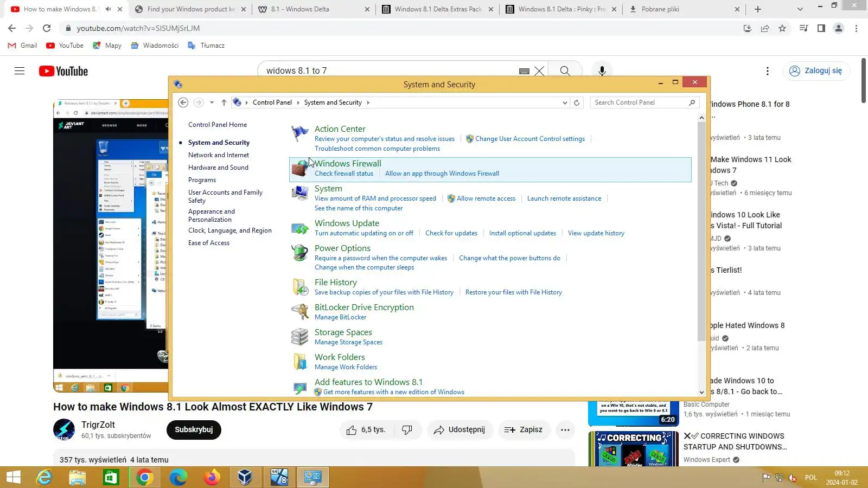Click the YouTube logo
The width and height of the screenshot is (868, 488).
(x=63, y=71)
